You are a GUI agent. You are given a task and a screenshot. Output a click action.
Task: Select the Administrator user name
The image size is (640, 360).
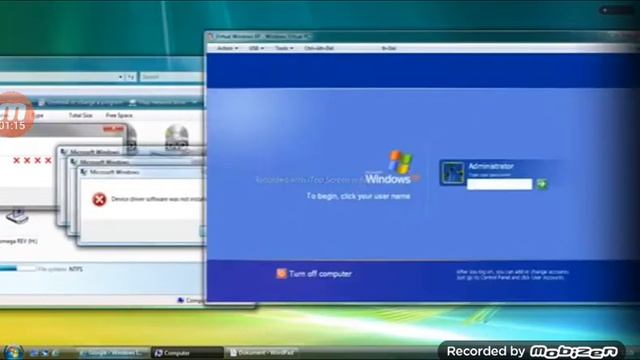coord(491,166)
